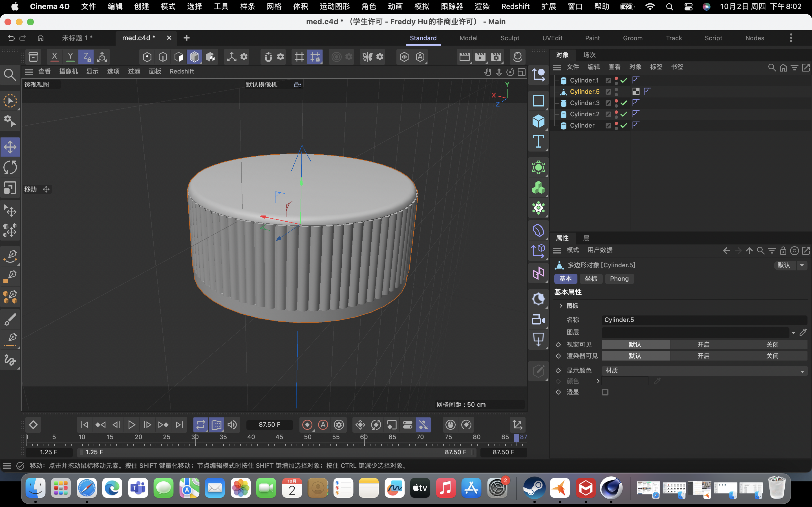Render the scene in Picture Viewer
812x507 pixels.
click(x=480, y=57)
